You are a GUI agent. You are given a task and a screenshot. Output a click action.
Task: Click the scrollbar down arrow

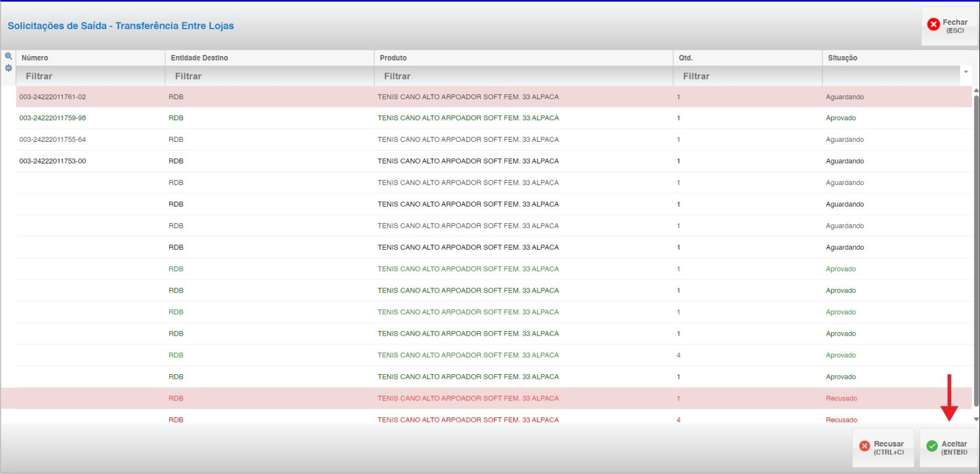[976, 419]
